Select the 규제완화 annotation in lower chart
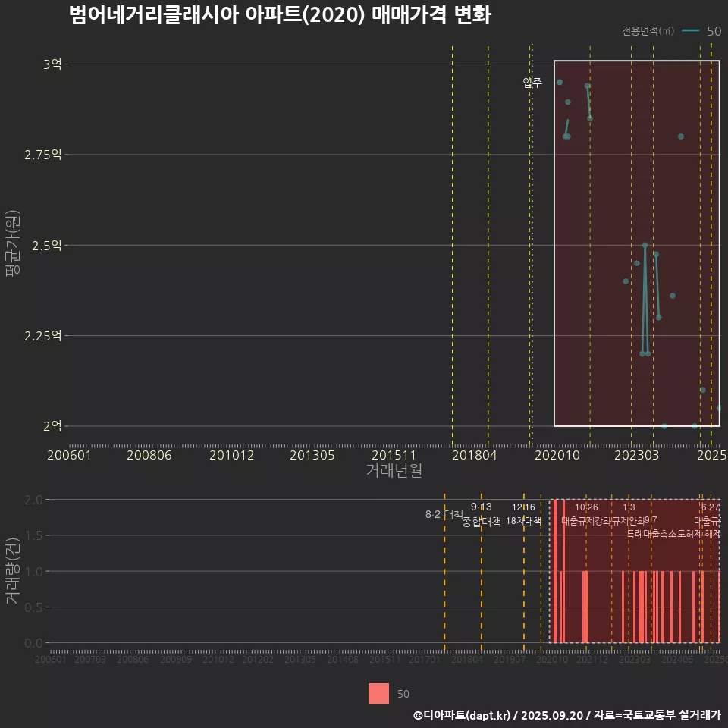Image resolution: width=728 pixels, height=728 pixels. [x=630, y=522]
